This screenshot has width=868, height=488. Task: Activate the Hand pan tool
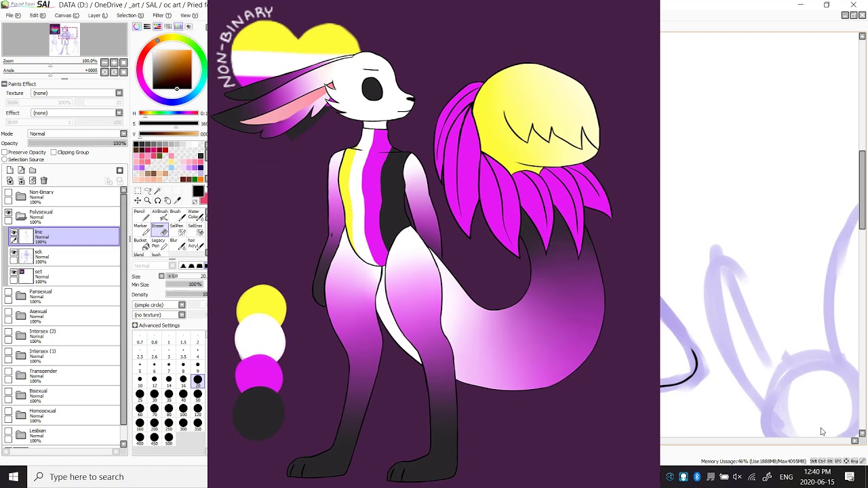click(x=167, y=201)
